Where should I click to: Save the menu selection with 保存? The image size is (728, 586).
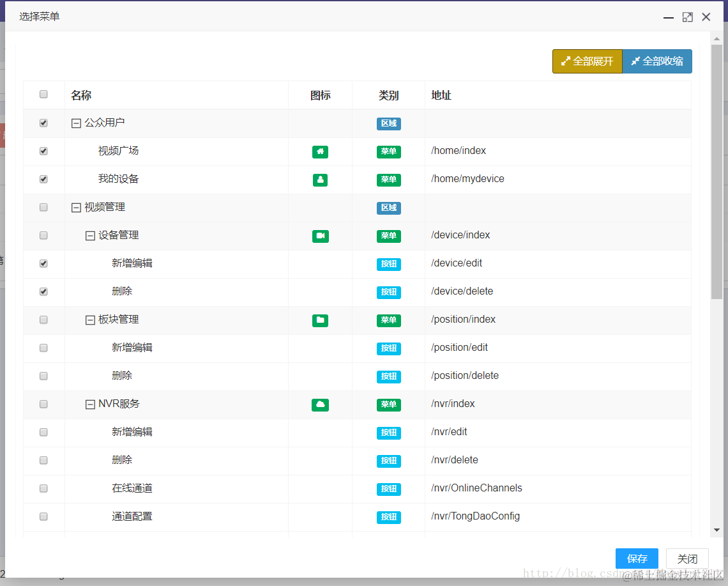pos(637,559)
